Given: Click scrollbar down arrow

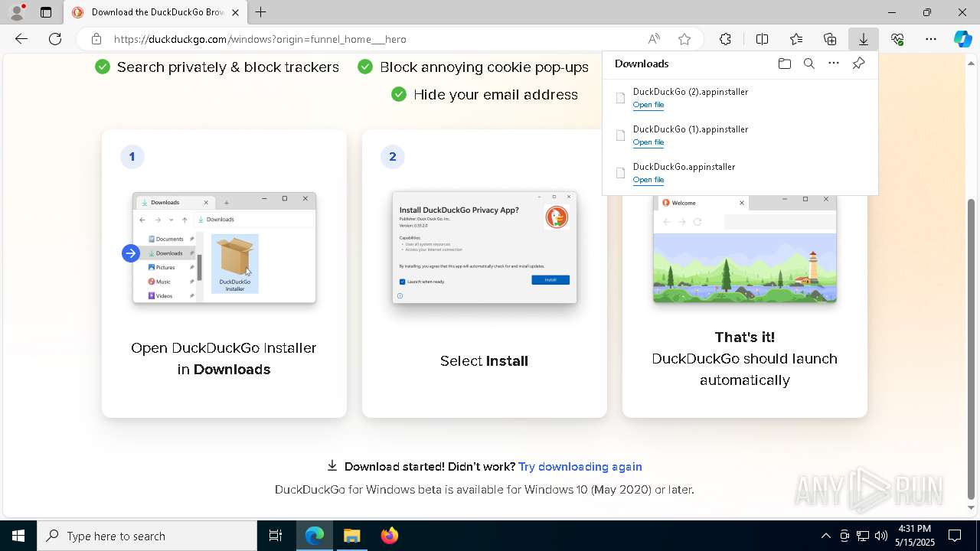Looking at the screenshot, I should coord(972,508).
